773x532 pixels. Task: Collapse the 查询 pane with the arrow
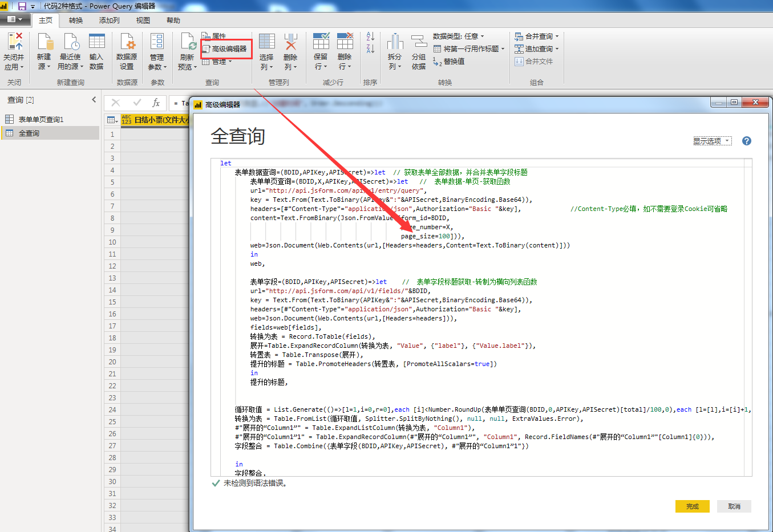(94, 100)
